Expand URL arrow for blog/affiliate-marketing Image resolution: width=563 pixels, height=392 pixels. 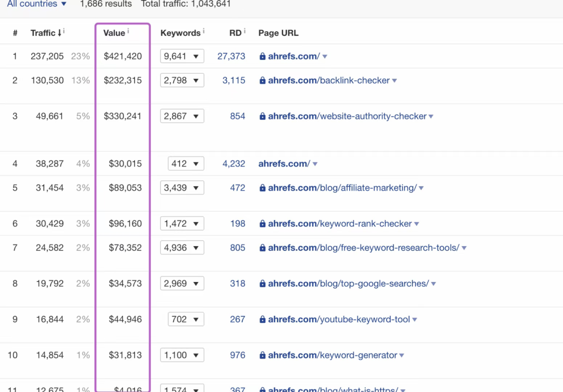click(x=421, y=188)
